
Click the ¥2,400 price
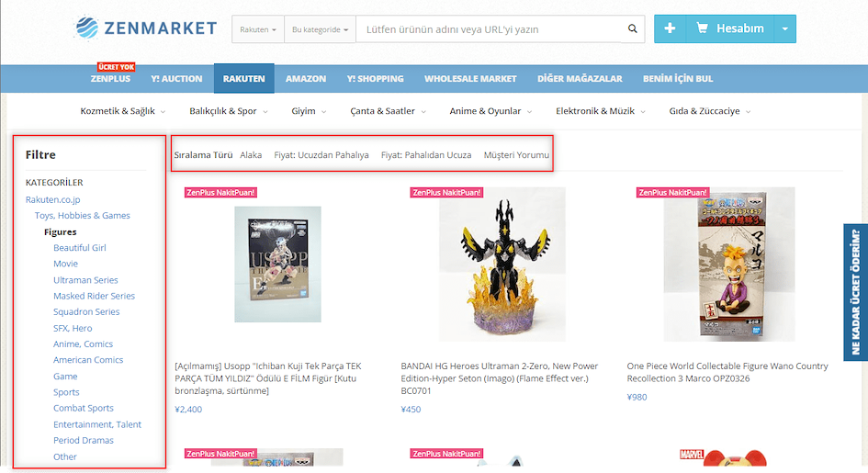tap(188, 410)
